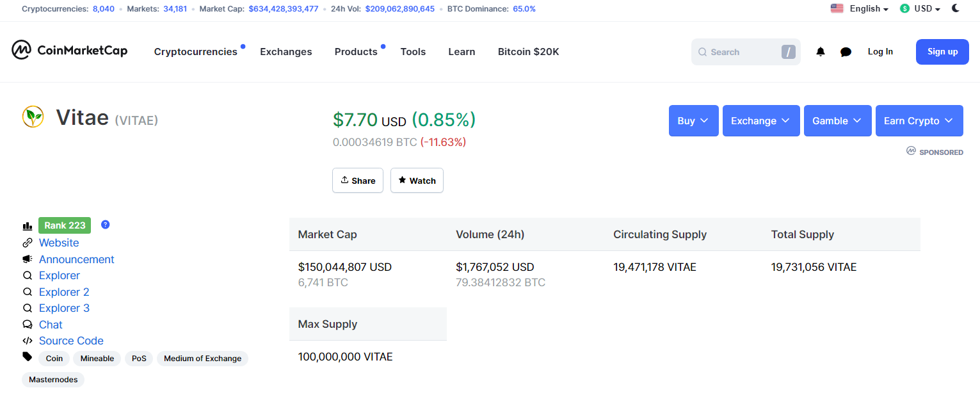This screenshot has height=397, width=980.
Task: Open the Chat link
Action: pos(51,325)
